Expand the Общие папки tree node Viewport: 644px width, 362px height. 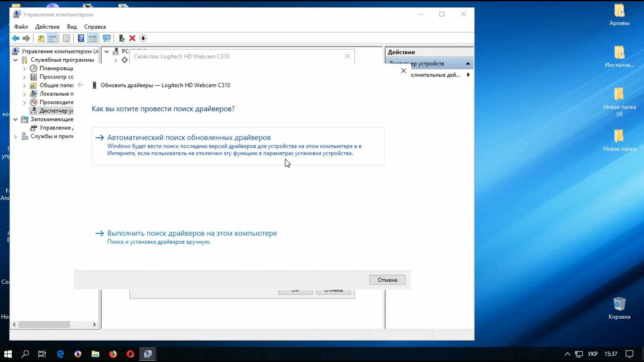tap(24, 85)
